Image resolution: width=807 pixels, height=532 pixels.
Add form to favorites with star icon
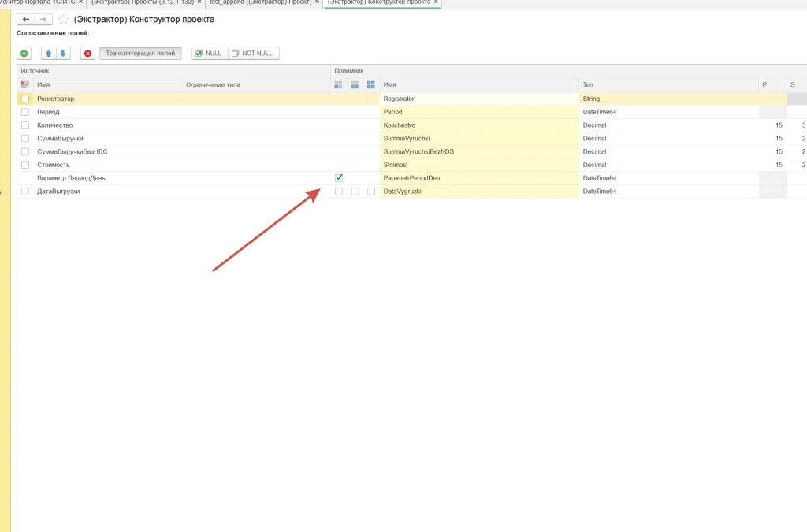click(x=63, y=20)
